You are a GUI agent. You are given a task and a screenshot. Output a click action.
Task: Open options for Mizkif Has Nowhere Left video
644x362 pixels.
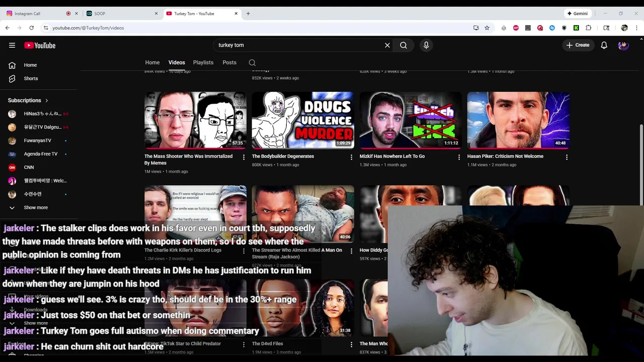click(459, 157)
